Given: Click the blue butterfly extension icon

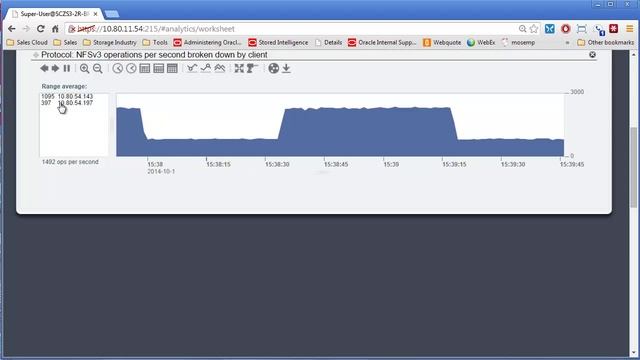Looking at the screenshot, I should point(550,29).
